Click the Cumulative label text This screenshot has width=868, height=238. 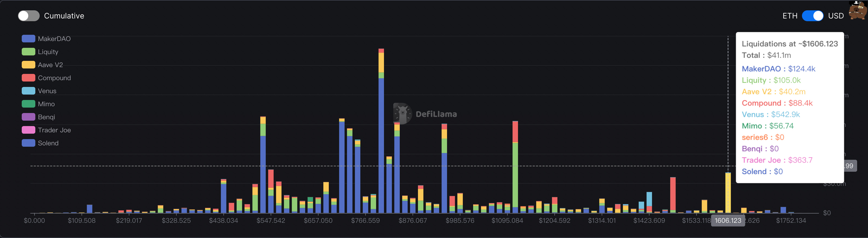pos(64,16)
